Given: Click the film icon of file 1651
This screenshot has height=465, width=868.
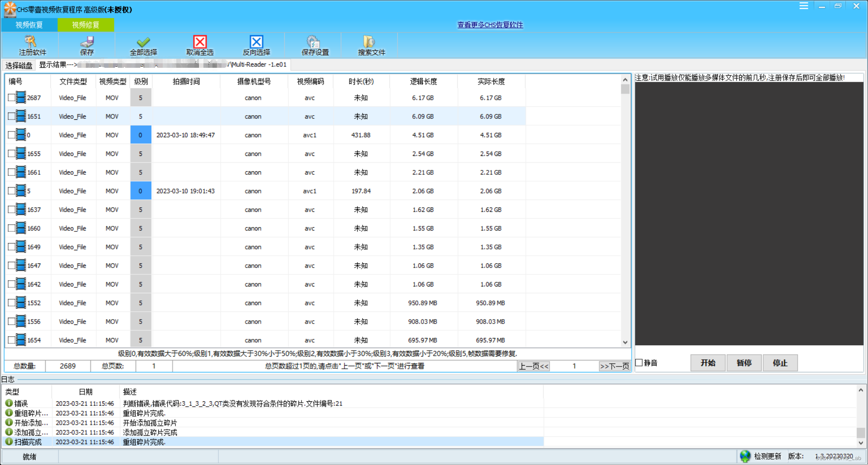Looking at the screenshot, I should point(21,116).
